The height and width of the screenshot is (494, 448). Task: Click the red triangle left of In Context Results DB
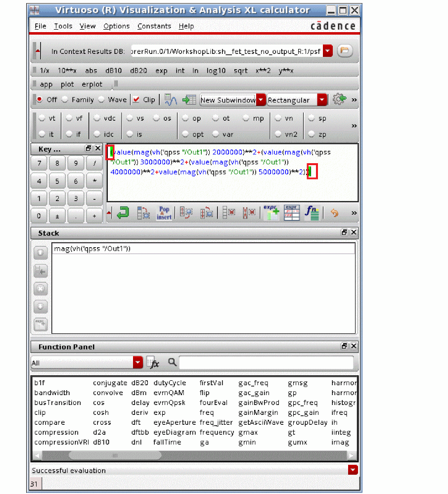tap(38, 51)
